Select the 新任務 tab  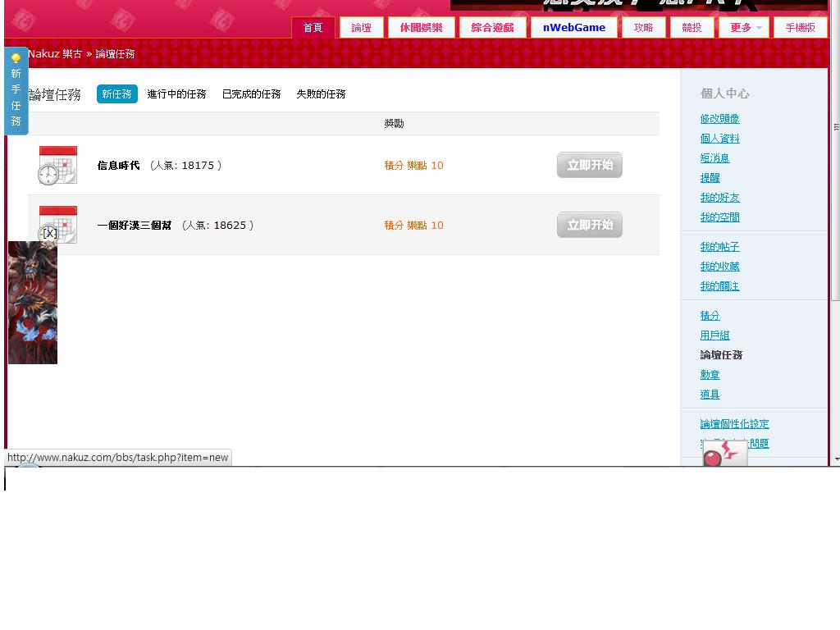point(116,94)
